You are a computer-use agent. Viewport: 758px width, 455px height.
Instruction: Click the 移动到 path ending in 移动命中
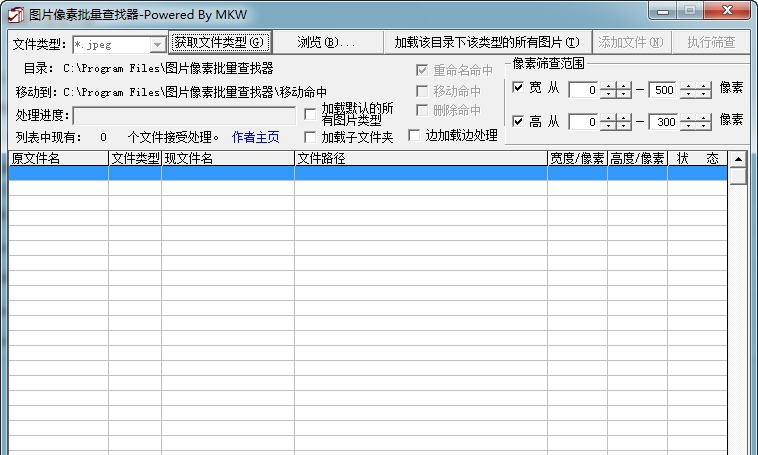pyautogui.click(x=195, y=92)
